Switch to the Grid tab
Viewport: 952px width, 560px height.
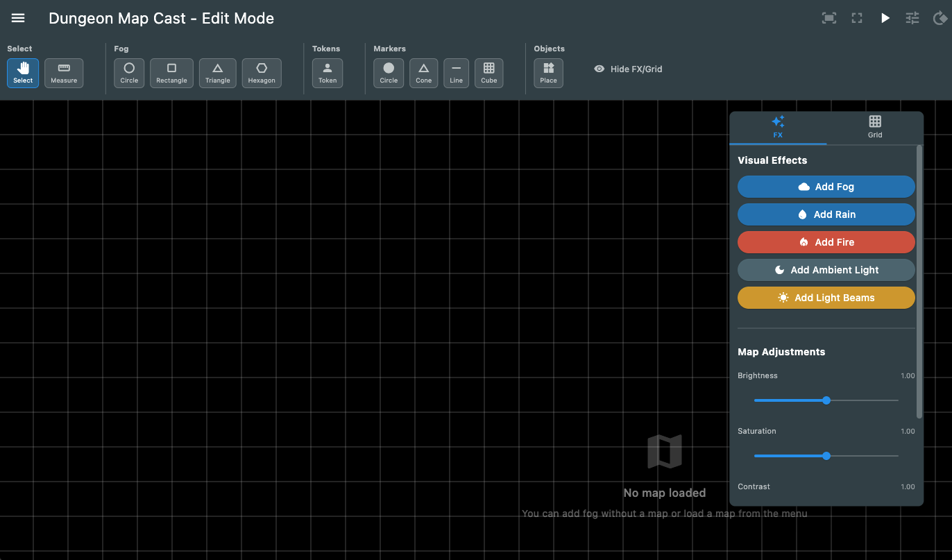[874, 128]
